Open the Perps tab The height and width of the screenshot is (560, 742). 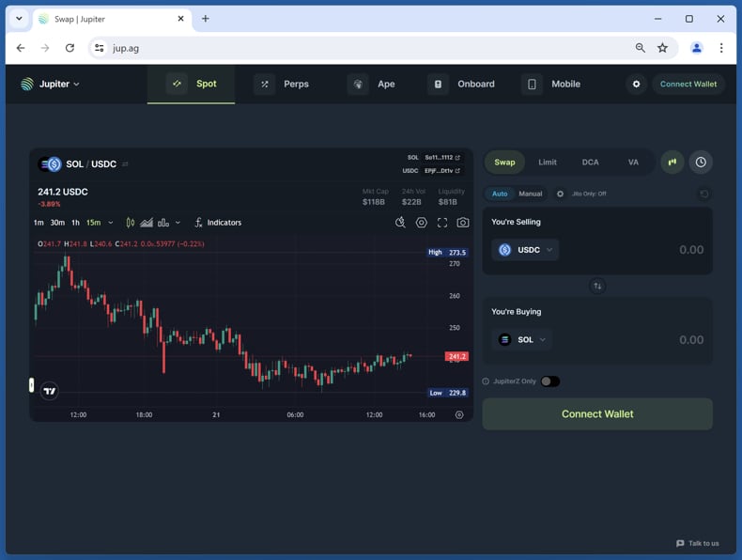282,84
